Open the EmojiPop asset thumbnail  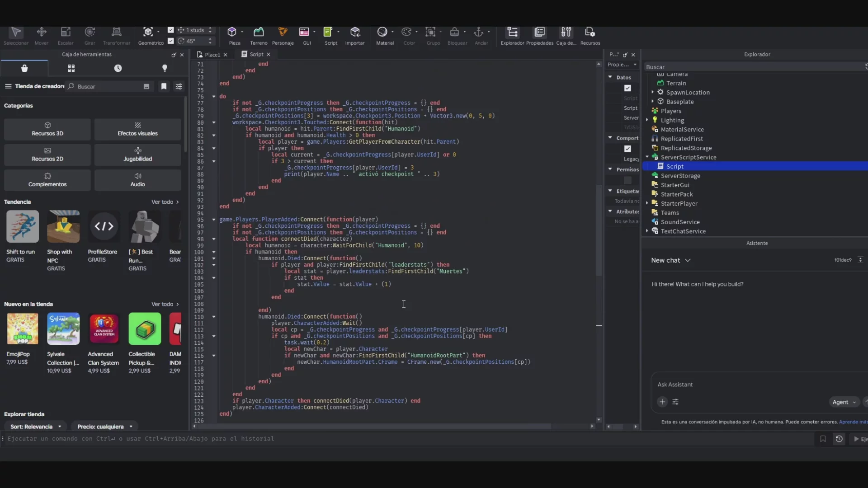[23, 329]
